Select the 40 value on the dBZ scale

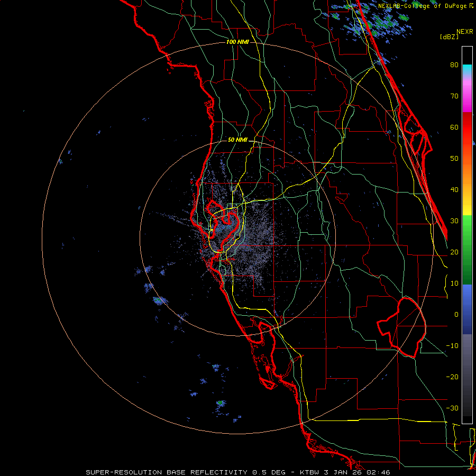(454, 190)
